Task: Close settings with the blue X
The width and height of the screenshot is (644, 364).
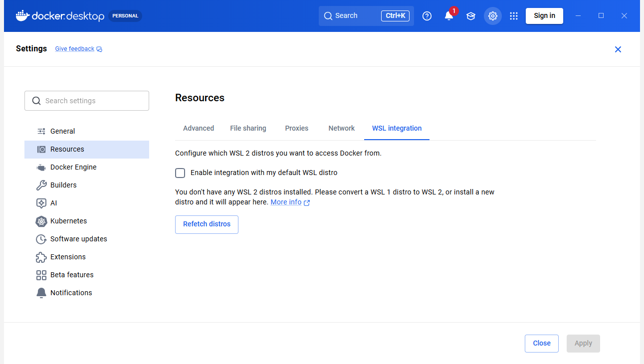Action: 618,49
